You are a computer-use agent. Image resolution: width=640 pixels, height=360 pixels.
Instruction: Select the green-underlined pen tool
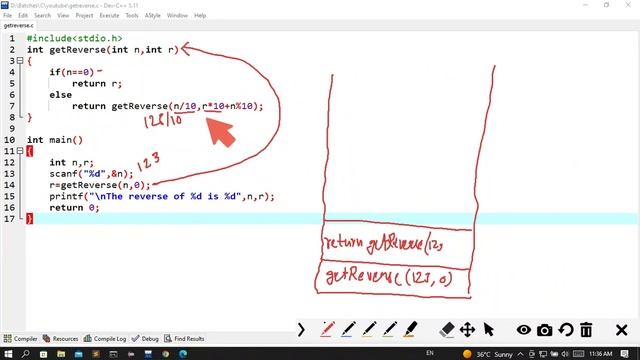[389, 329]
